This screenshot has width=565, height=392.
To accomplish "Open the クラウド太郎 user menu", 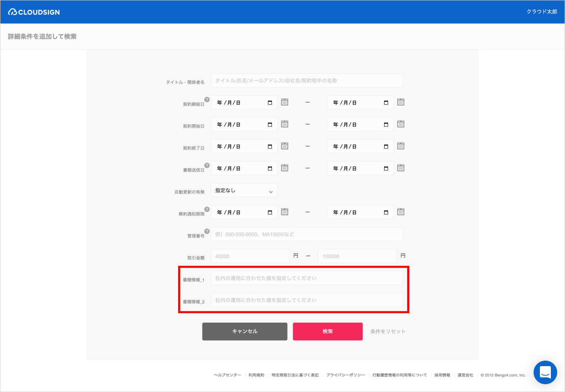I will [x=542, y=12].
